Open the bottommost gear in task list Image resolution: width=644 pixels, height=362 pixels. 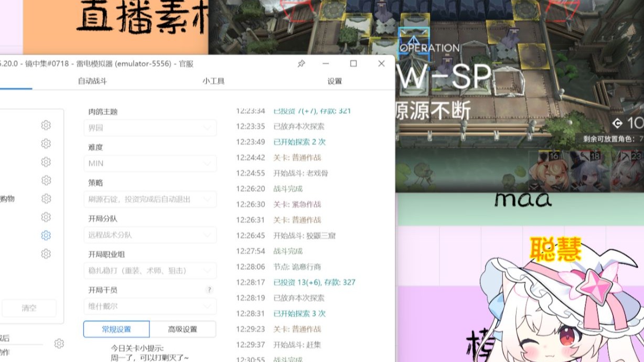[x=46, y=254]
